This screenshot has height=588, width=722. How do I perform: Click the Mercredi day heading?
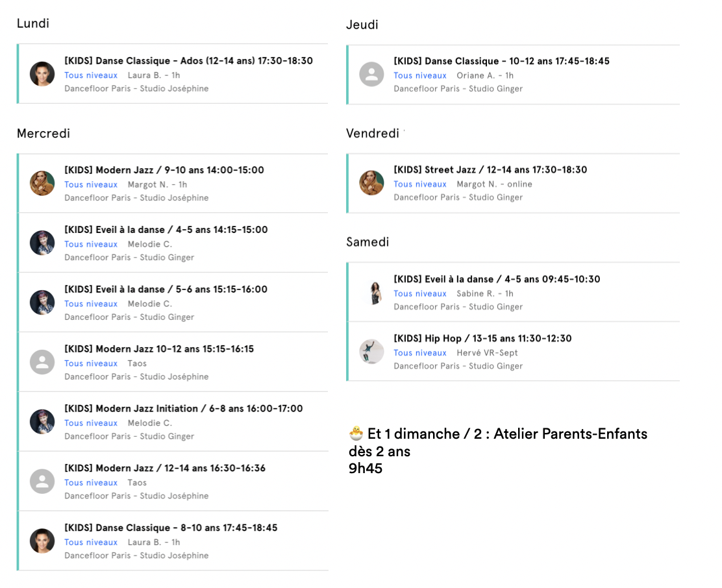pyautogui.click(x=44, y=133)
